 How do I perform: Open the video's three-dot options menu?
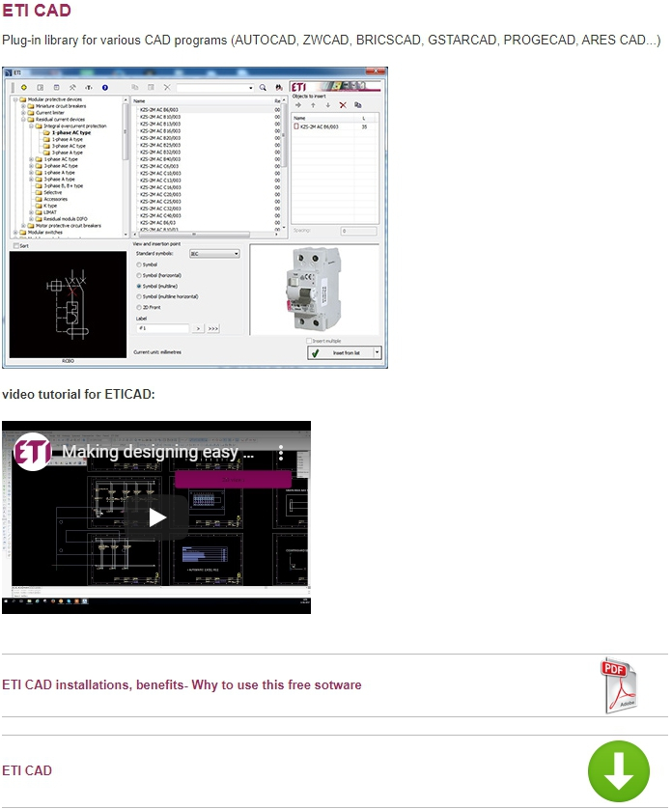(x=294, y=452)
